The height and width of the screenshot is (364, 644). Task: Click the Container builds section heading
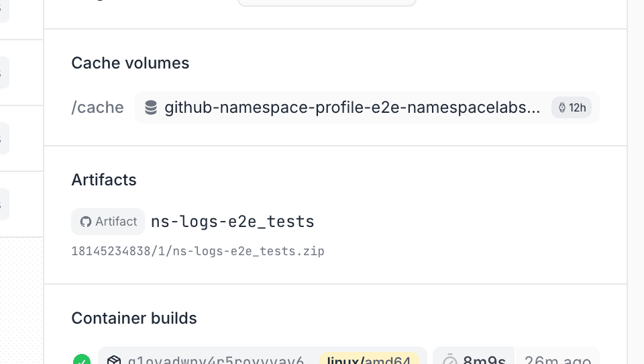click(134, 318)
